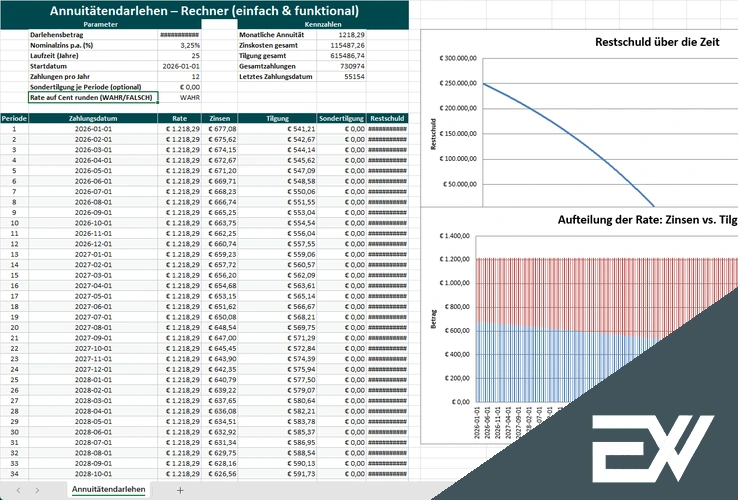Select Gesamtzahlungen value 730974
Viewport: 738px width, 500px height.
pos(341,66)
